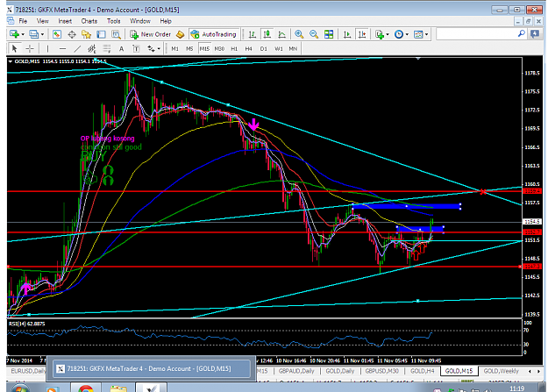Viewport: 548px width, 392px height.
Task: Expand the GOLD,M15 chart title triangle
Action: 11,61
